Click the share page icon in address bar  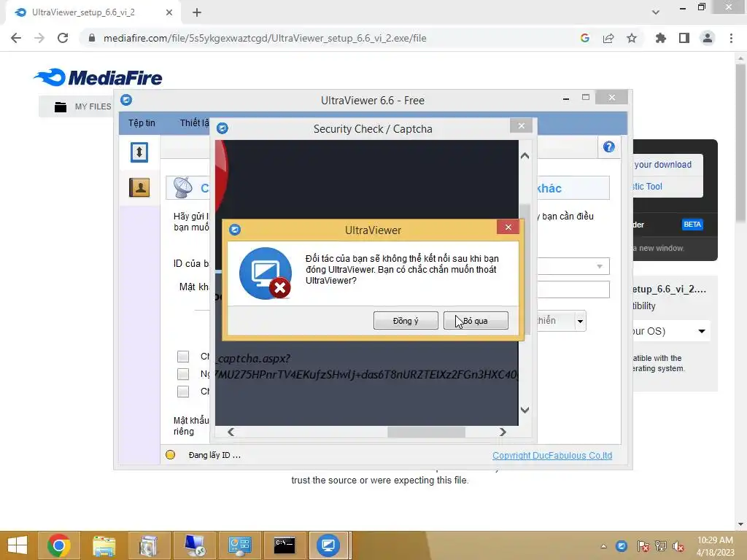point(608,38)
